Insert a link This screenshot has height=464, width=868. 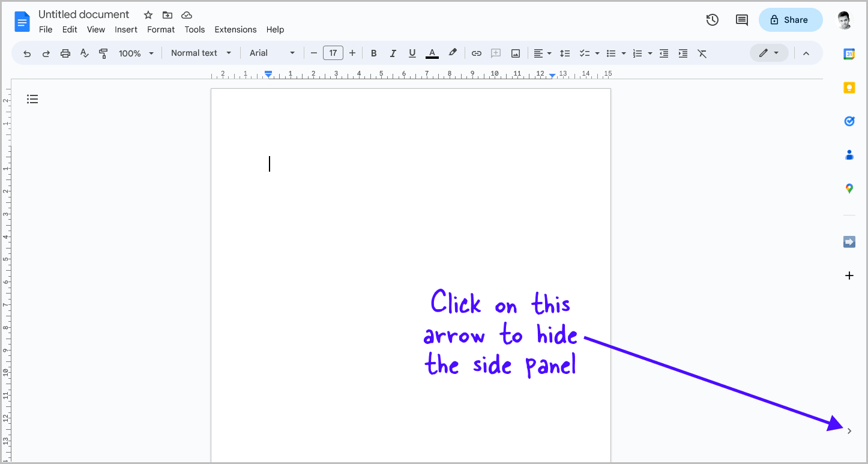(x=476, y=53)
